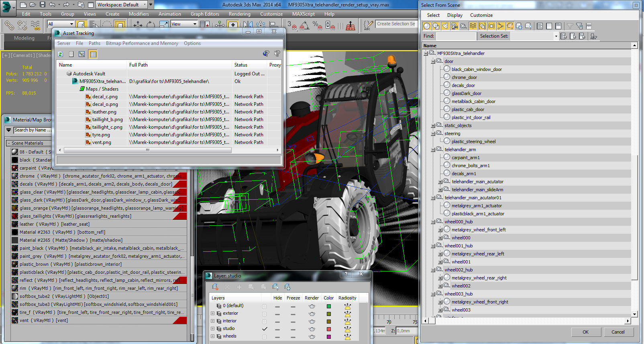Click OK in Select From Scene dialog
644x344 pixels.
coord(585,332)
